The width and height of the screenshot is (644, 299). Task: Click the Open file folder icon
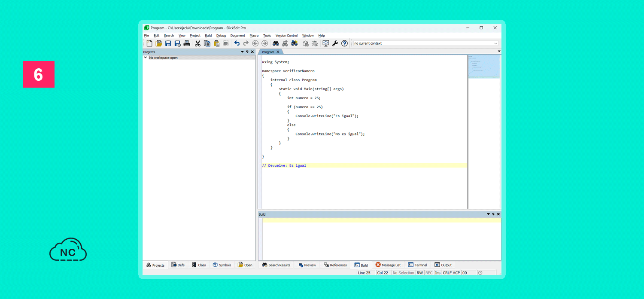(158, 43)
